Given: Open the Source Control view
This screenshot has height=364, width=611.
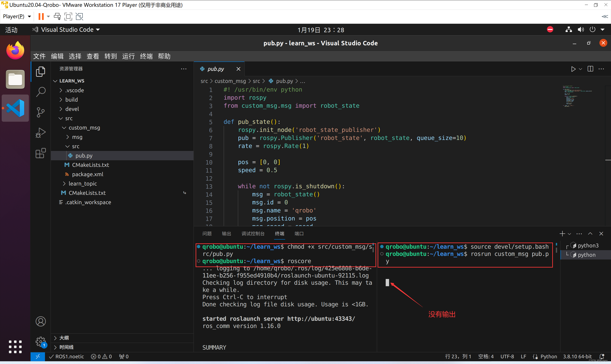Looking at the screenshot, I should 41,112.
